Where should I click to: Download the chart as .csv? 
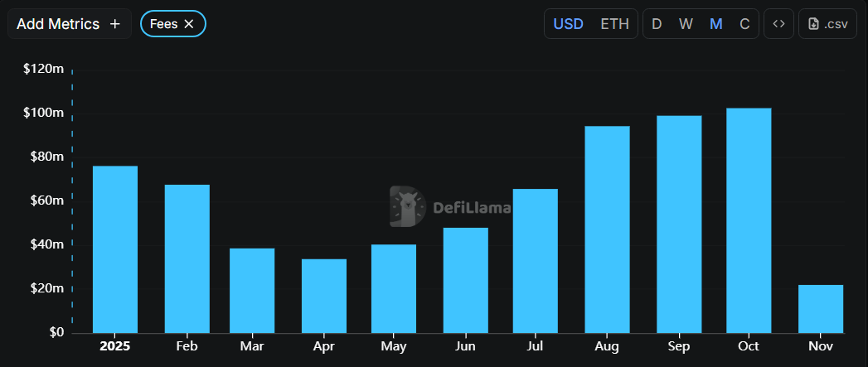pyautogui.click(x=827, y=24)
